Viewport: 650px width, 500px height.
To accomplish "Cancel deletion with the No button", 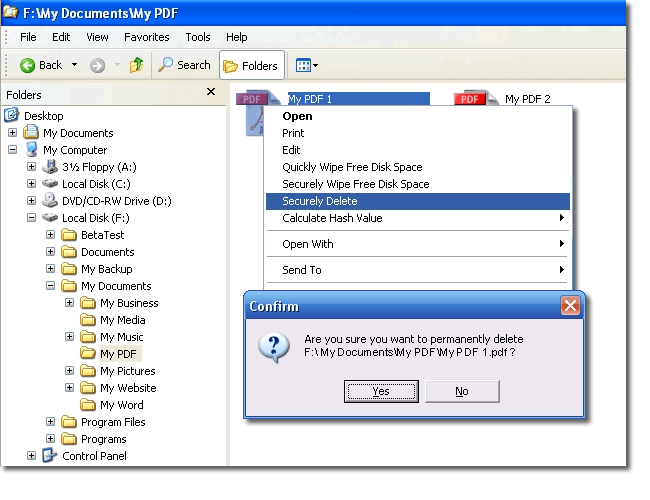I will 462,391.
